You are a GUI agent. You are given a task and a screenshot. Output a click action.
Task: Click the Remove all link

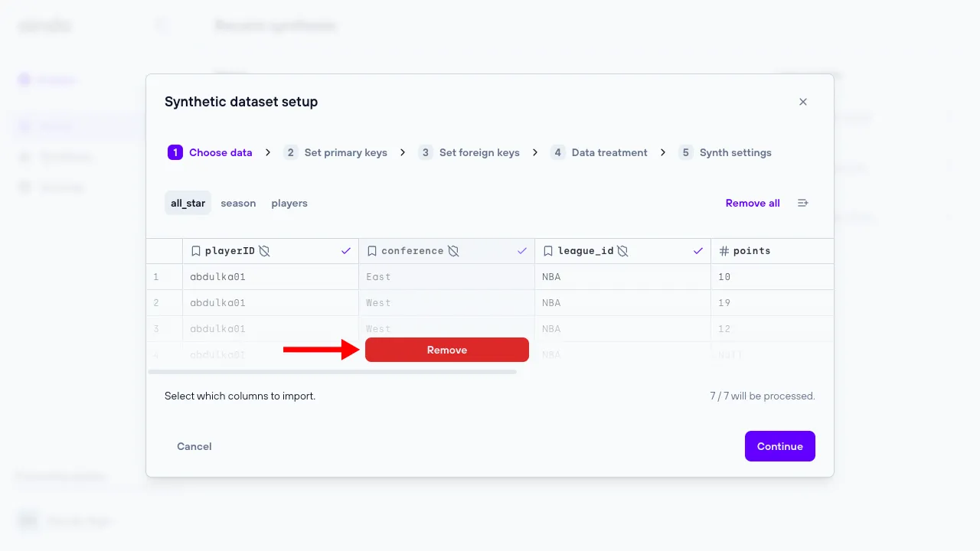click(753, 203)
